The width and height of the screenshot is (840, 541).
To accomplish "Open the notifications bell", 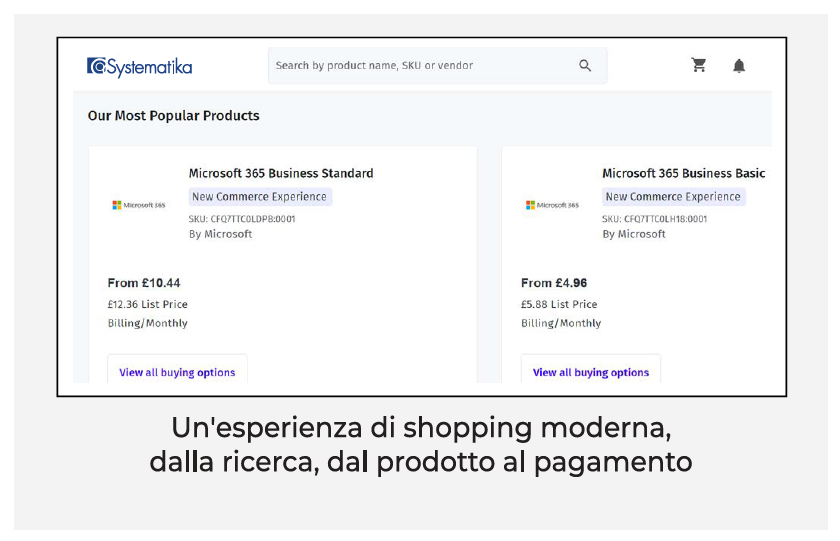I will tap(739, 66).
